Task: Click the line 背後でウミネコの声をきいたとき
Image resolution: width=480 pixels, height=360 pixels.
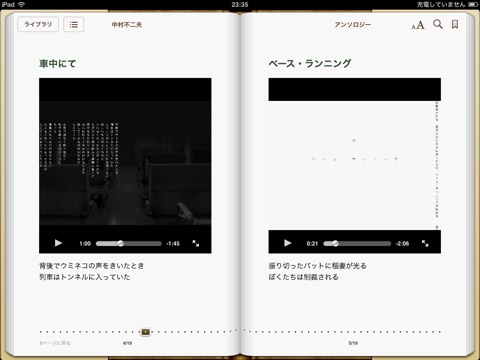Action: (92, 266)
